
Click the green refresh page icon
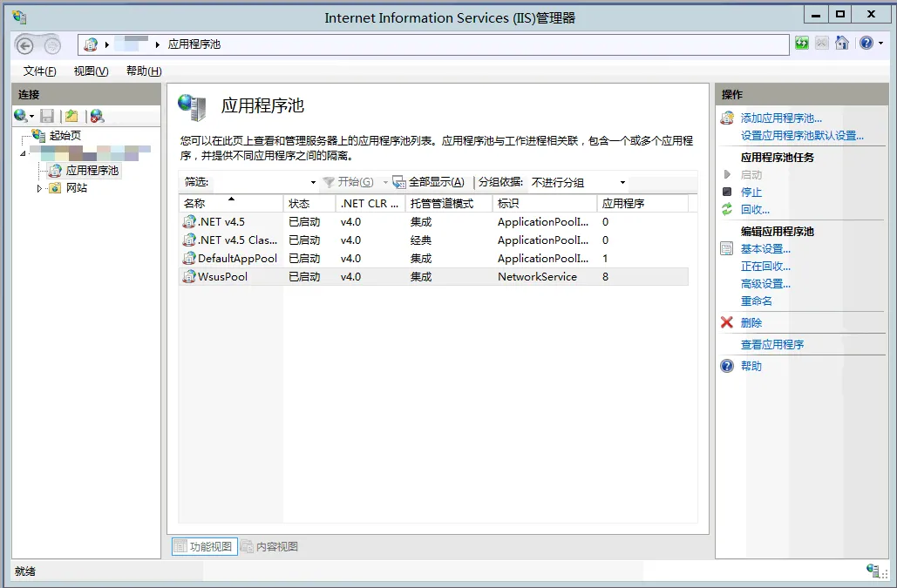click(801, 43)
